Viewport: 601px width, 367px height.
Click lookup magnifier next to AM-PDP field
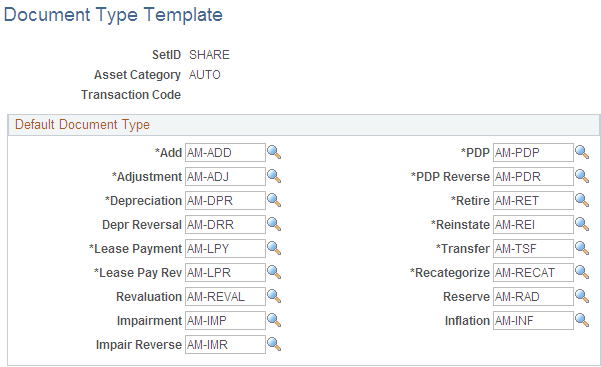click(582, 153)
